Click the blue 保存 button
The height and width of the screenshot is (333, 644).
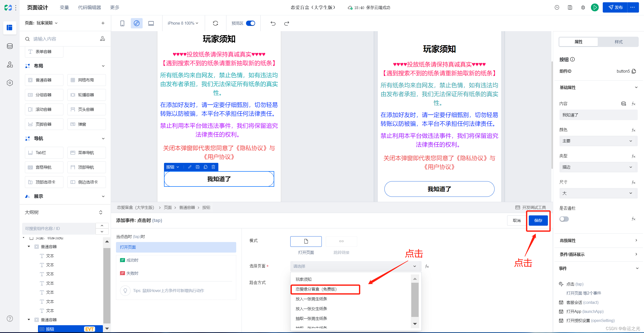(x=538, y=220)
